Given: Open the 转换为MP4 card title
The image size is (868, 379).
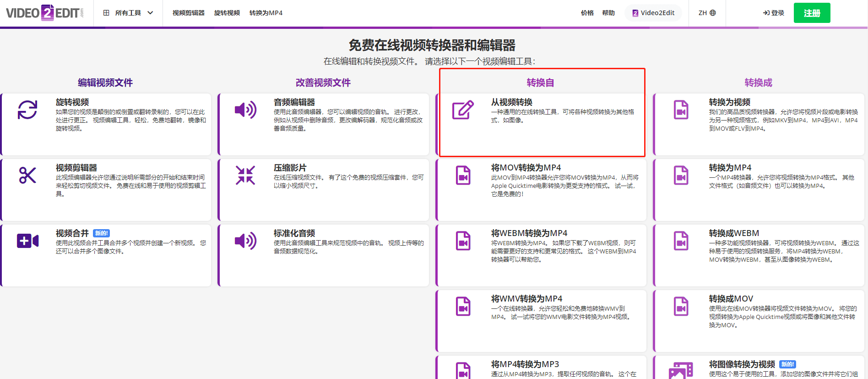Looking at the screenshot, I should (x=730, y=168).
